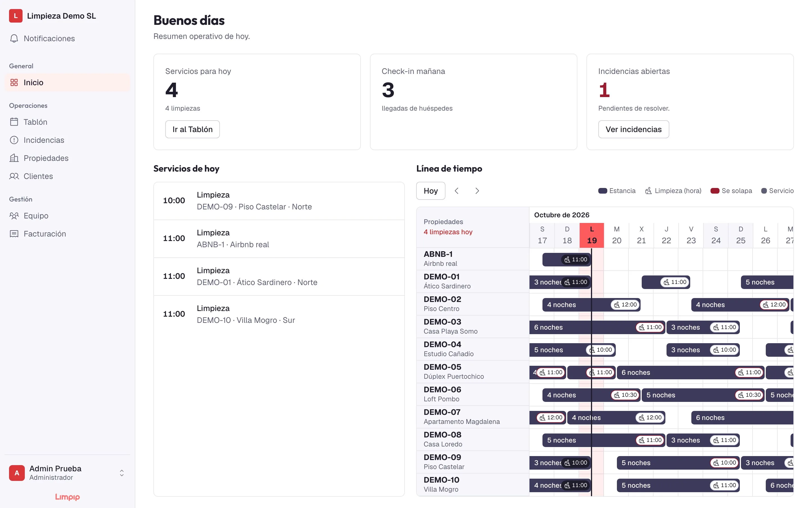Expand the Admin Prueba account switcher
The height and width of the screenshot is (508, 812).
click(122, 473)
